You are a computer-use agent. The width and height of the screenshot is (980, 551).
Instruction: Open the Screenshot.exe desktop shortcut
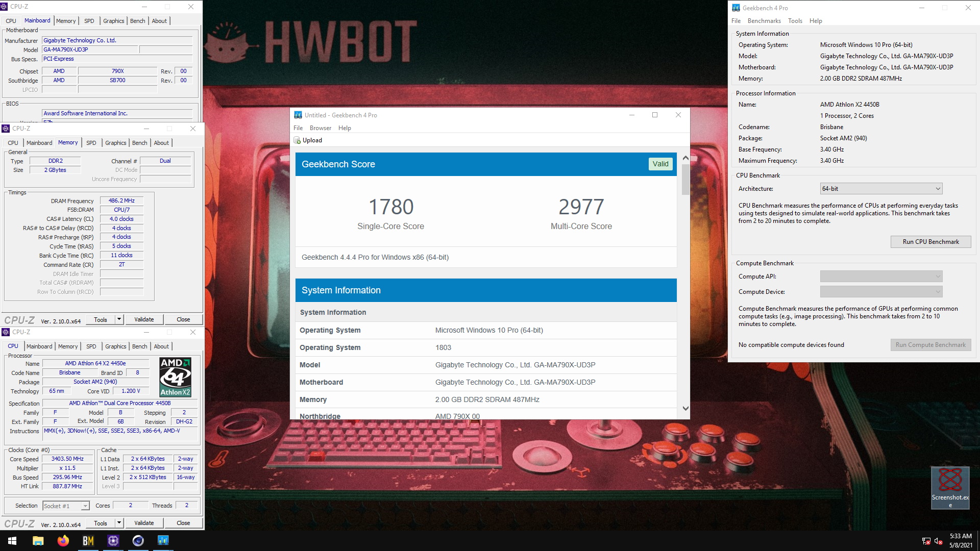point(950,488)
